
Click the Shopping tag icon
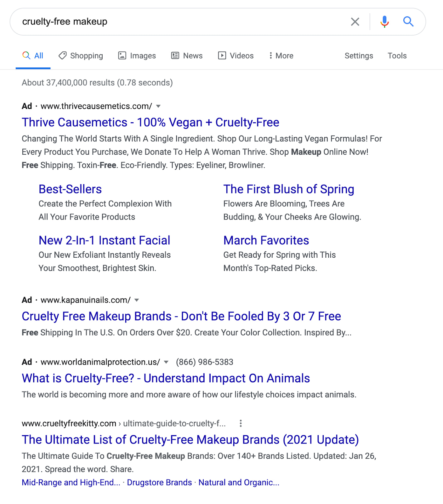(x=62, y=56)
